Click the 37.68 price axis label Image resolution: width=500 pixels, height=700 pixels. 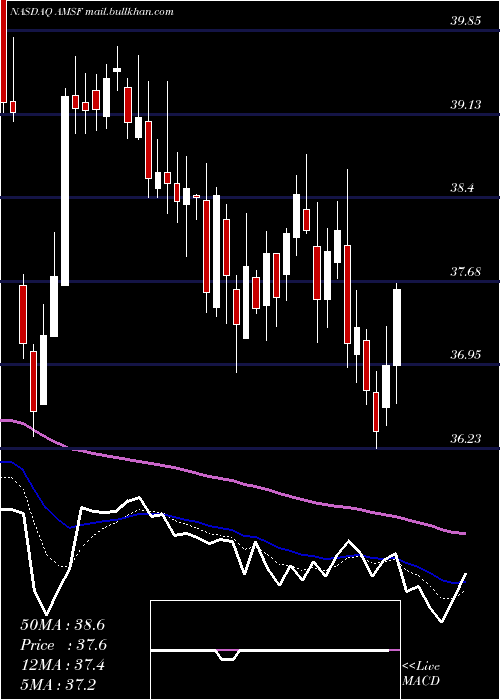coord(466,271)
